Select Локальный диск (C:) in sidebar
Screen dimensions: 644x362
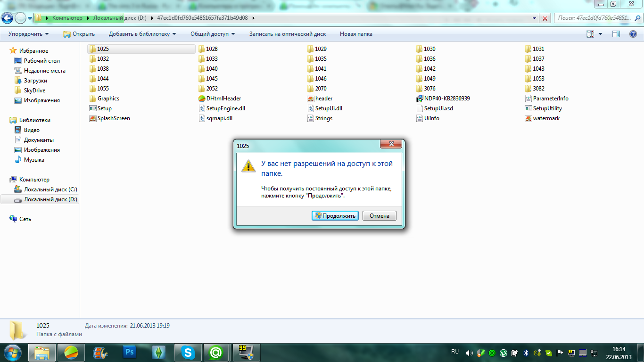coord(50,189)
